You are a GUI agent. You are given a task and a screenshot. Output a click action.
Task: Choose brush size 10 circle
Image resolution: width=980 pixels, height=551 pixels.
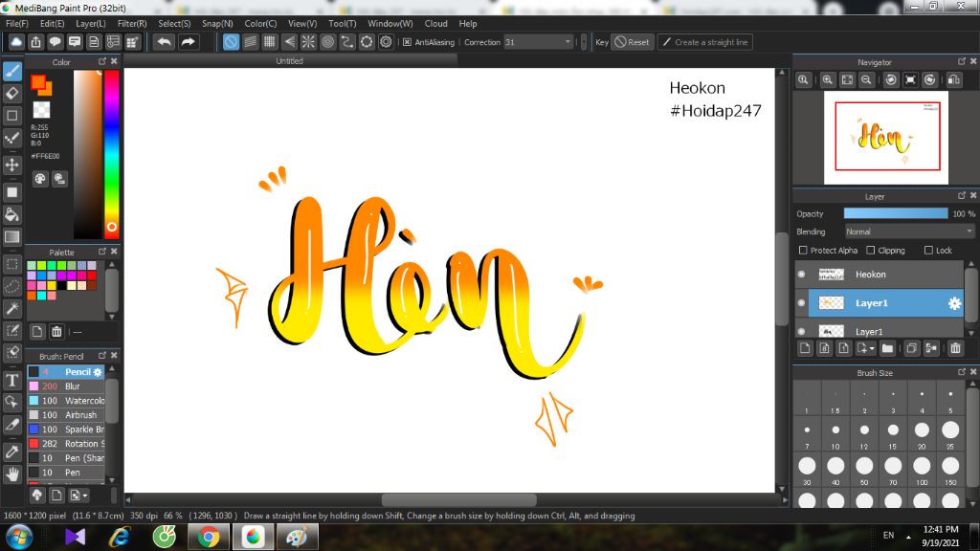coord(835,430)
